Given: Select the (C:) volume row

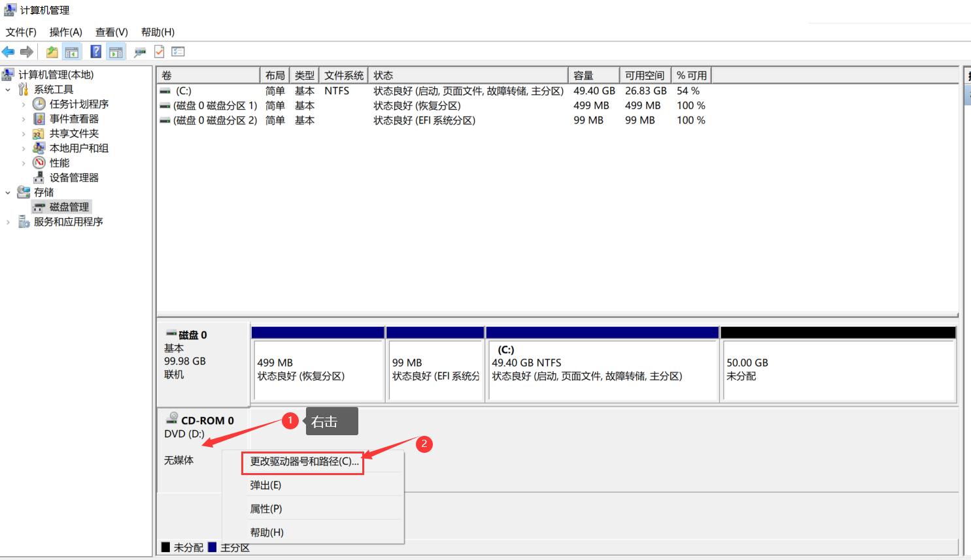Looking at the screenshot, I should 433,91.
